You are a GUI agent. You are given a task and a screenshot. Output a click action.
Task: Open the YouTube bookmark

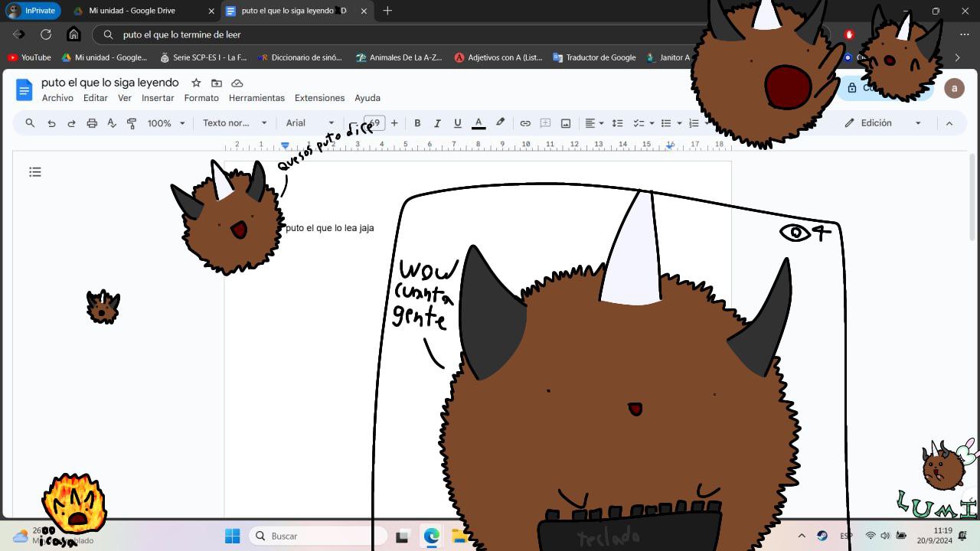tap(29, 57)
